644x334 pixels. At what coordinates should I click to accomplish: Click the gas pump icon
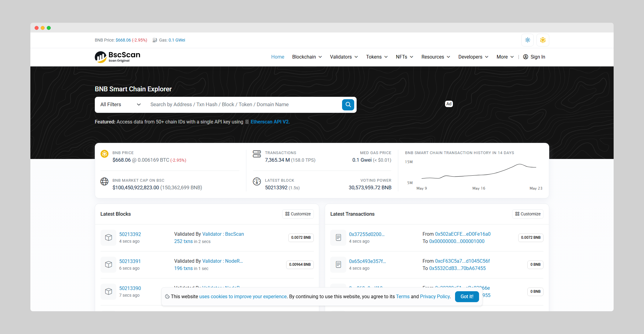[x=155, y=40]
